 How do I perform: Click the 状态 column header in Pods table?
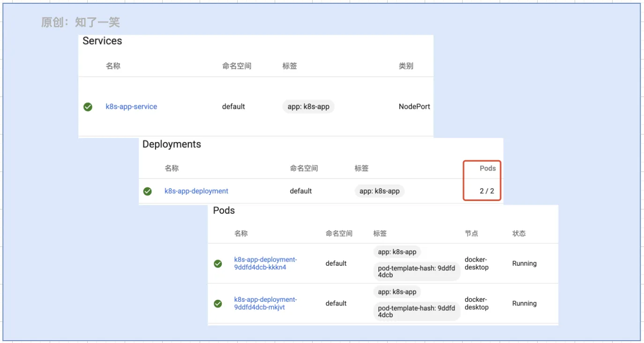519,233
